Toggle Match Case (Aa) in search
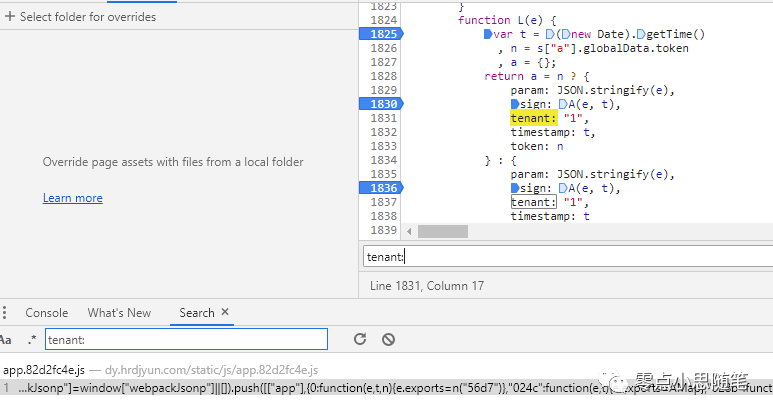Image resolution: width=773 pixels, height=415 pixels. click(x=5, y=340)
